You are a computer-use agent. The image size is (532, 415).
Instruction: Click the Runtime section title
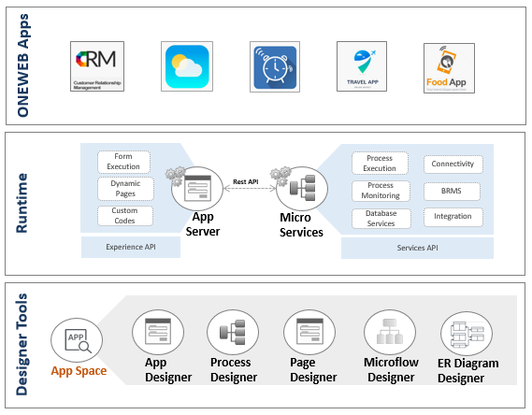pyautogui.click(x=22, y=203)
